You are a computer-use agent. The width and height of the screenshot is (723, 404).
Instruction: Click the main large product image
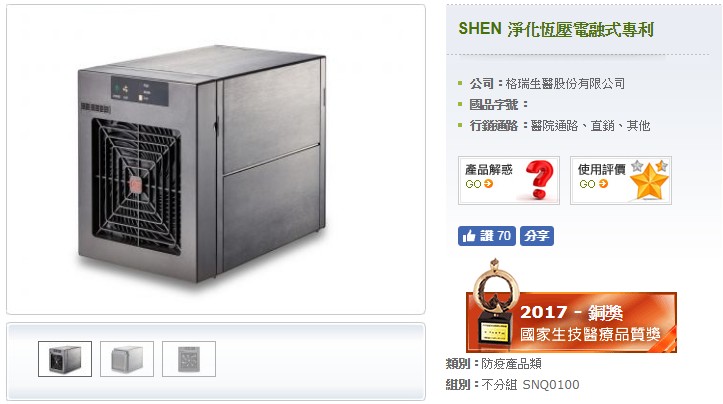pyautogui.click(x=216, y=160)
